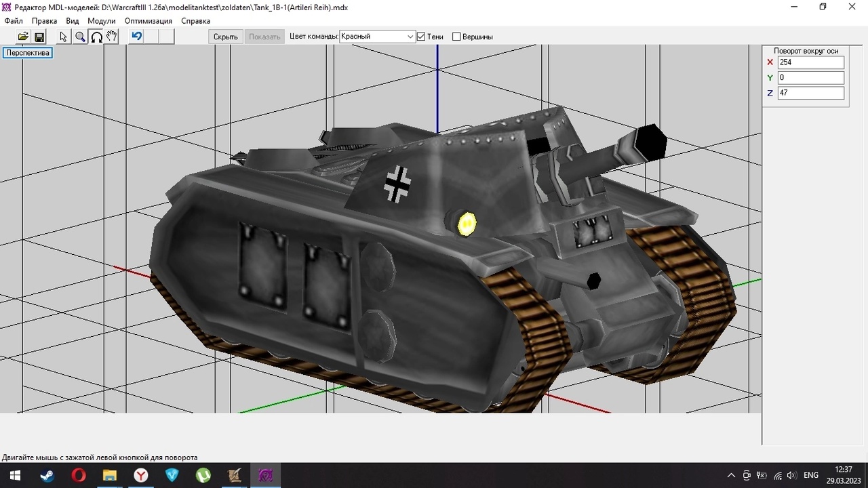The image size is (868, 488).
Task: Open the Файл menu
Action: tap(14, 21)
